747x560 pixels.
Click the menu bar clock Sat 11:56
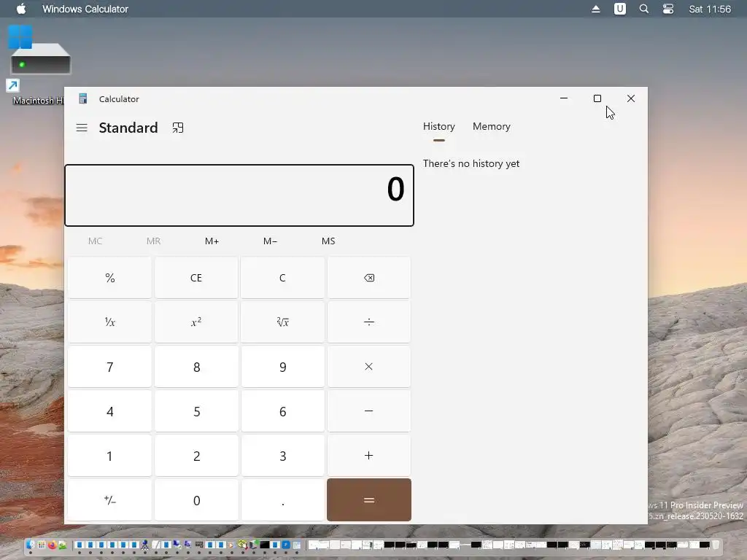click(x=710, y=9)
